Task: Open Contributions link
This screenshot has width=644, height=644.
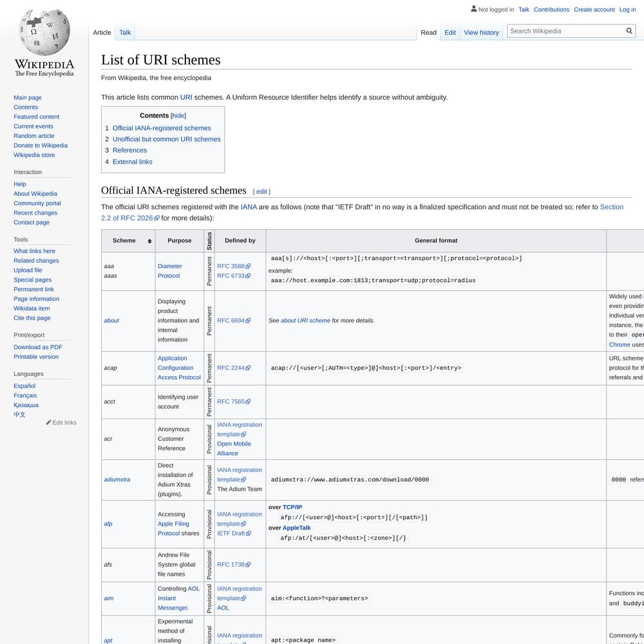Action: (x=551, y=10)
